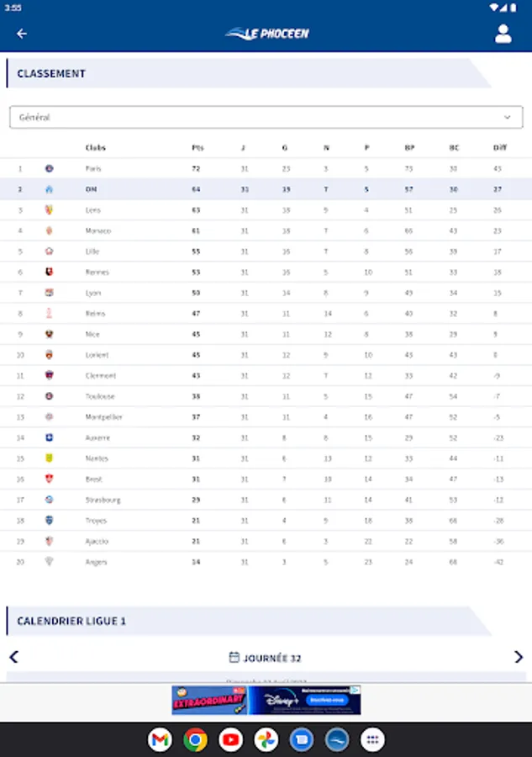The height and width of the screenshot is (757, 532).
Task: Select the OM row in standings
Action: point(266,189)
